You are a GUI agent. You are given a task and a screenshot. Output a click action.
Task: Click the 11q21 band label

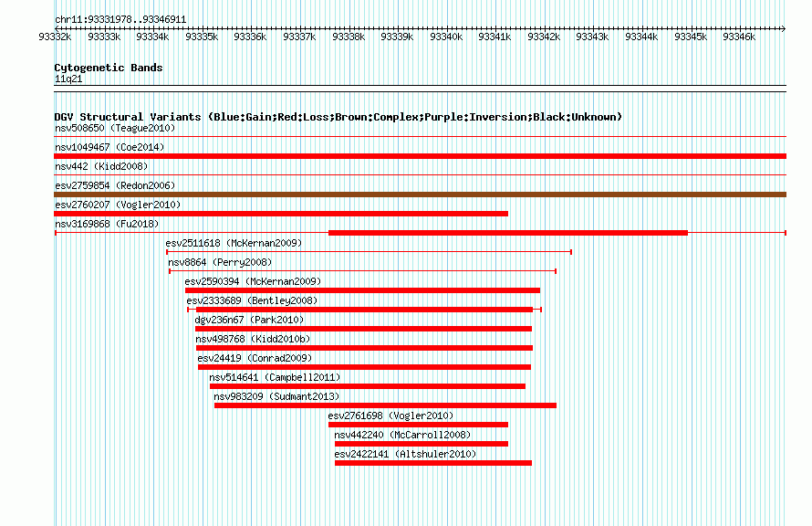(68, 79)
